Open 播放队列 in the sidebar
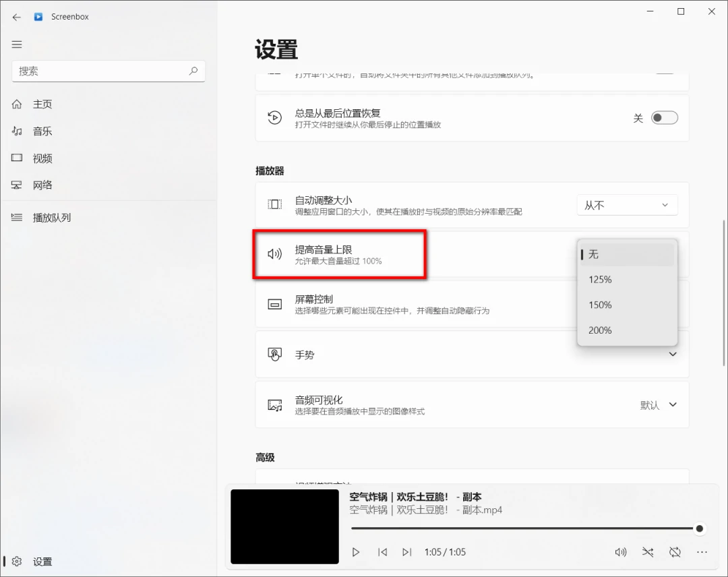728x577 pixels. point(51,218)
